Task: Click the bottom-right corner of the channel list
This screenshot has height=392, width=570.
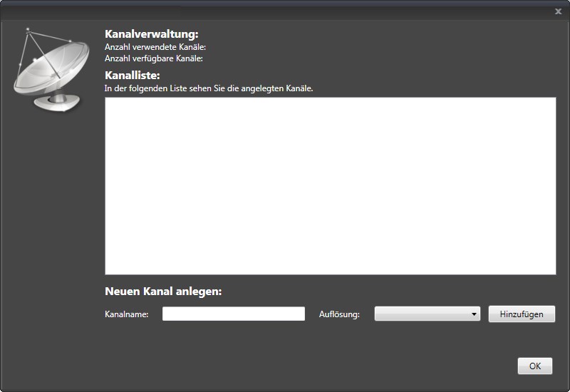Action: pyautogui.click(x=551, y=270)
